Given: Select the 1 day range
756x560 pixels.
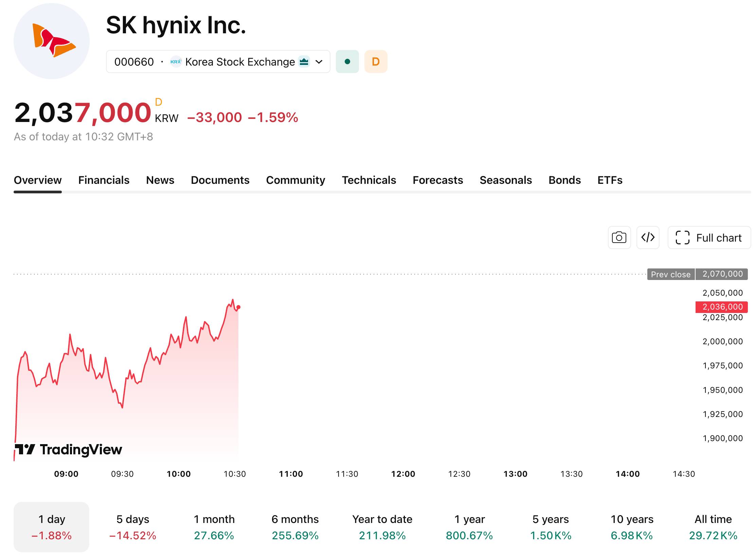Looking at the screenshot, I should [x=51, y=527].
